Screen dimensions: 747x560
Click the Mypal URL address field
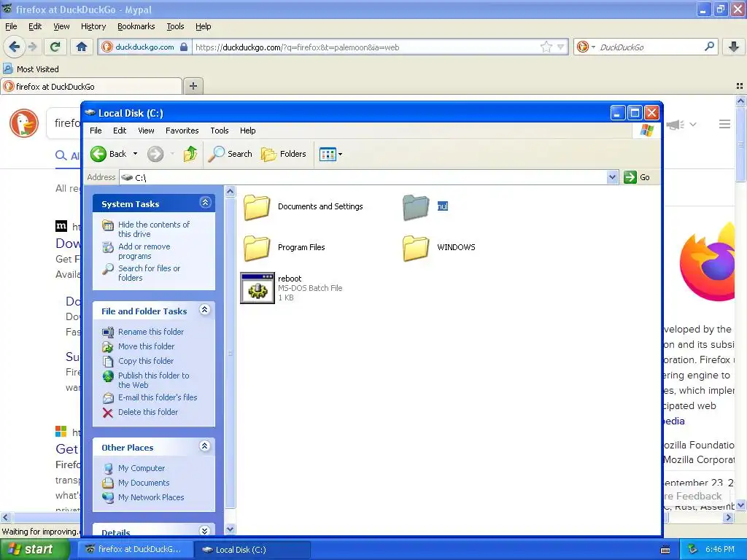click(x=366, y=47)
